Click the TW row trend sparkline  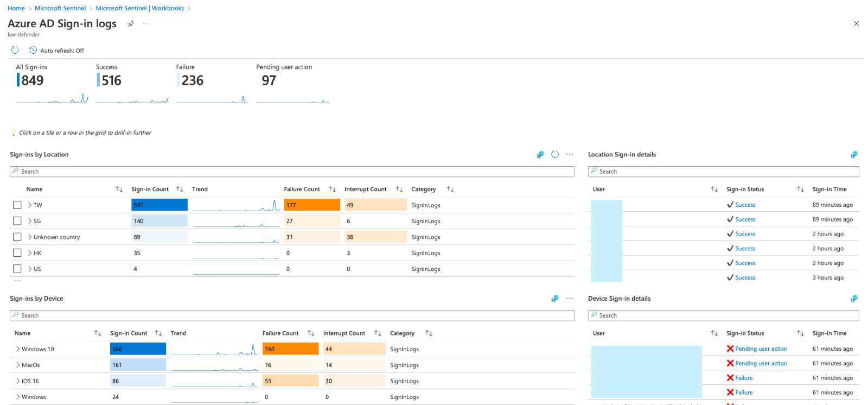236,205
